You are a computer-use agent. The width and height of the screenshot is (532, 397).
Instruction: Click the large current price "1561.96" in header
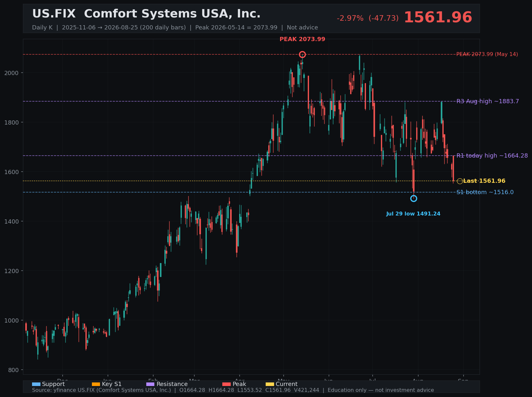[x=438, y=17]
